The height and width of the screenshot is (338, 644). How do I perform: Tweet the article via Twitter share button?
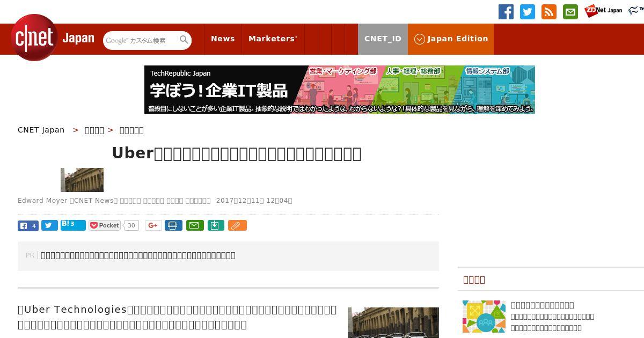[x=49, y=226]
